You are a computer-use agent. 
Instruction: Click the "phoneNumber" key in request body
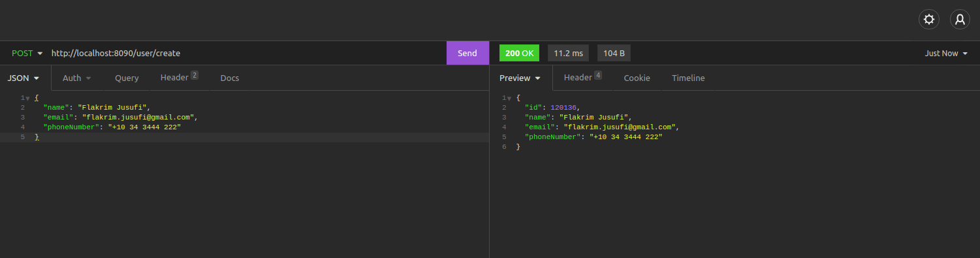pos(71,127)
